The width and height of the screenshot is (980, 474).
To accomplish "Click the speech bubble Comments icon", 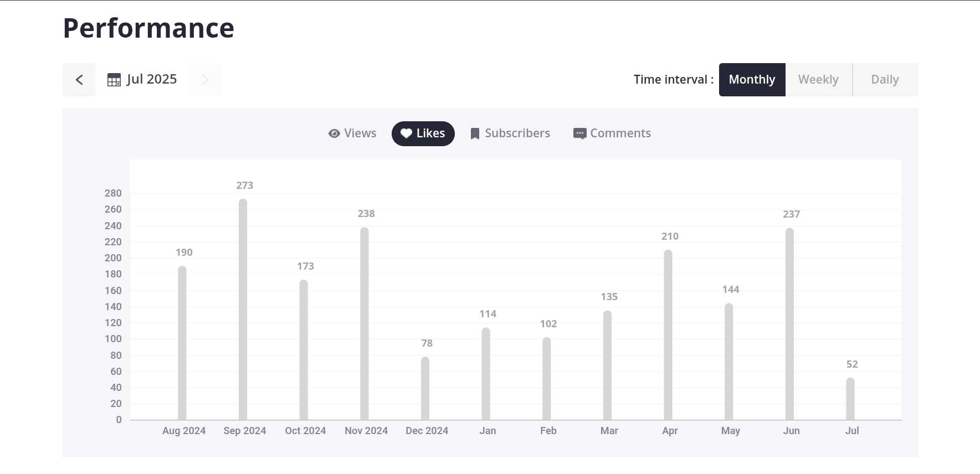I will 579,134.
